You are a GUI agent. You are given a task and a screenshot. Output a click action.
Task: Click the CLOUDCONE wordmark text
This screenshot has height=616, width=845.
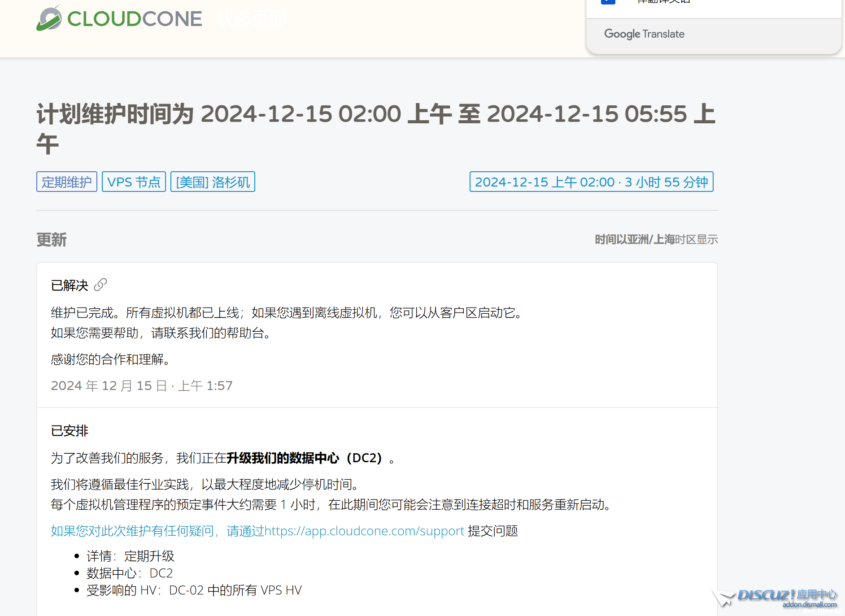pos(135,19)
